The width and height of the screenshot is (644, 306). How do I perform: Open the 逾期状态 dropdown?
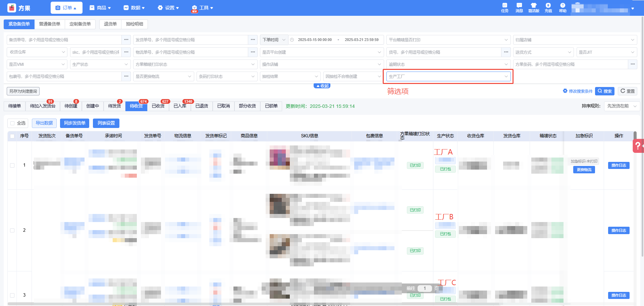pos(448,64)
